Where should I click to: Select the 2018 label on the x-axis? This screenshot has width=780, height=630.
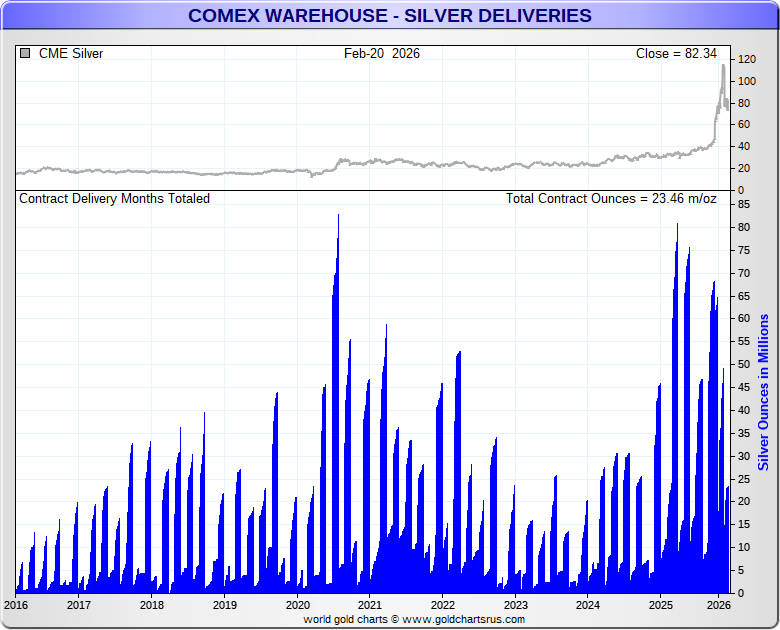152,605
